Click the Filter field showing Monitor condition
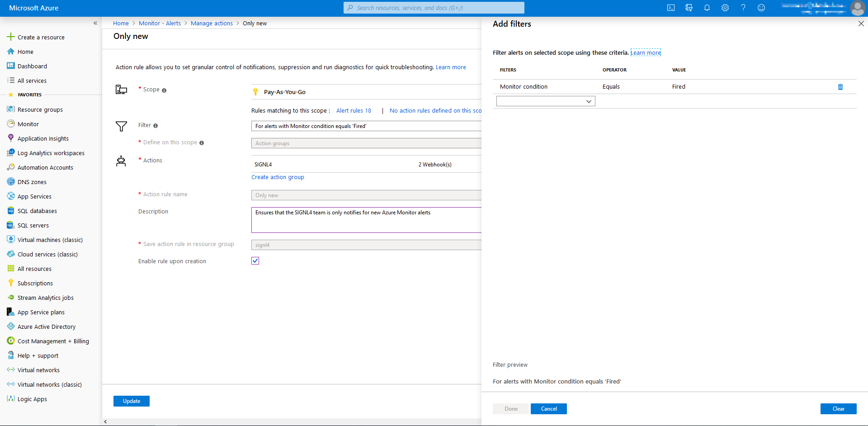 click(x=366, y=126)
